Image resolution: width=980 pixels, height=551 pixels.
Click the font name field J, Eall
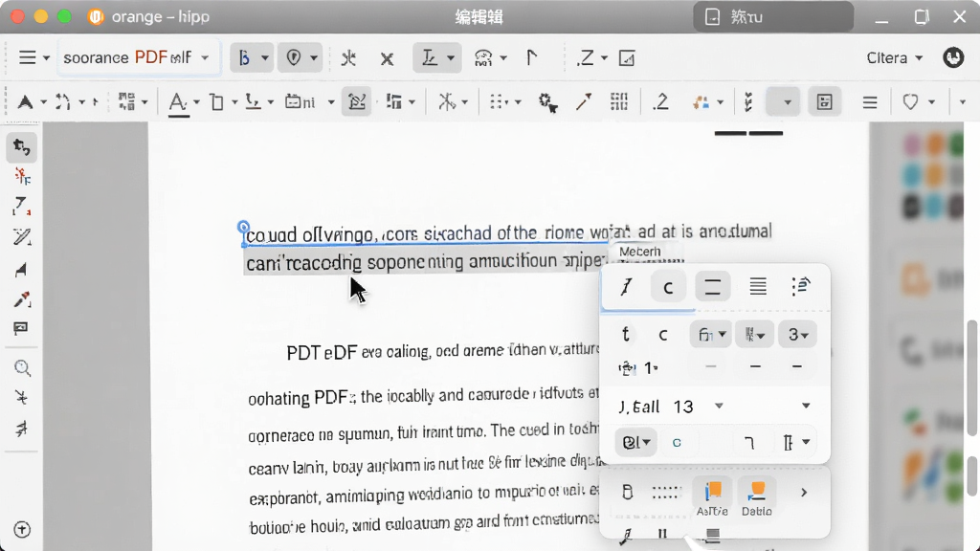638,407
